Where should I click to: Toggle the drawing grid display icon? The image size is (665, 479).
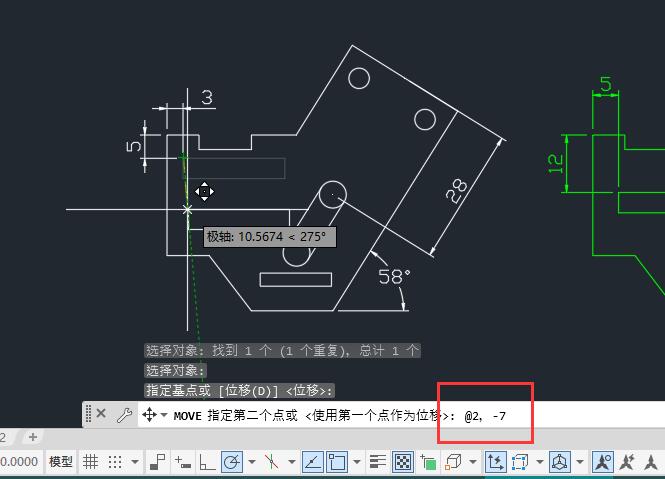coord(90,462)
